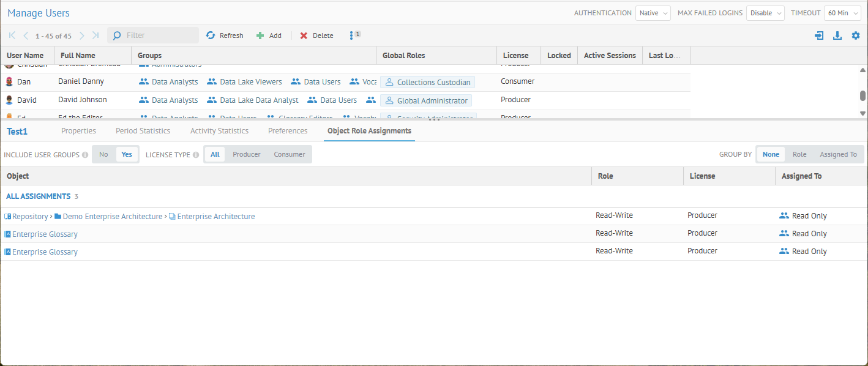Screen dimensions: 868x366
Task: Open the Preferences tab
Action: [288, 130]
